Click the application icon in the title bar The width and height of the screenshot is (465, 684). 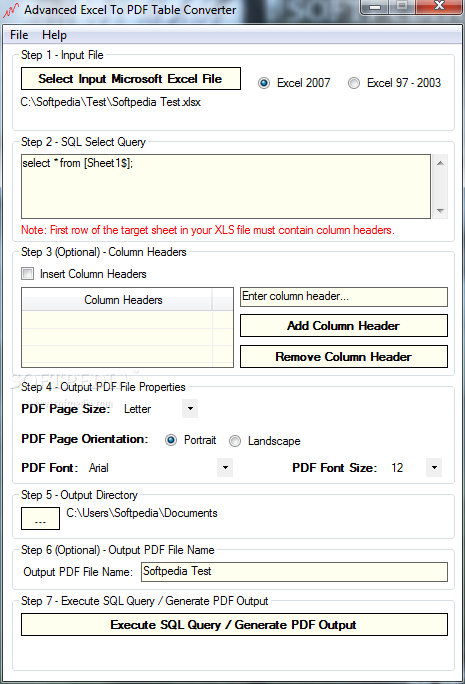click(x=11, y=10)
